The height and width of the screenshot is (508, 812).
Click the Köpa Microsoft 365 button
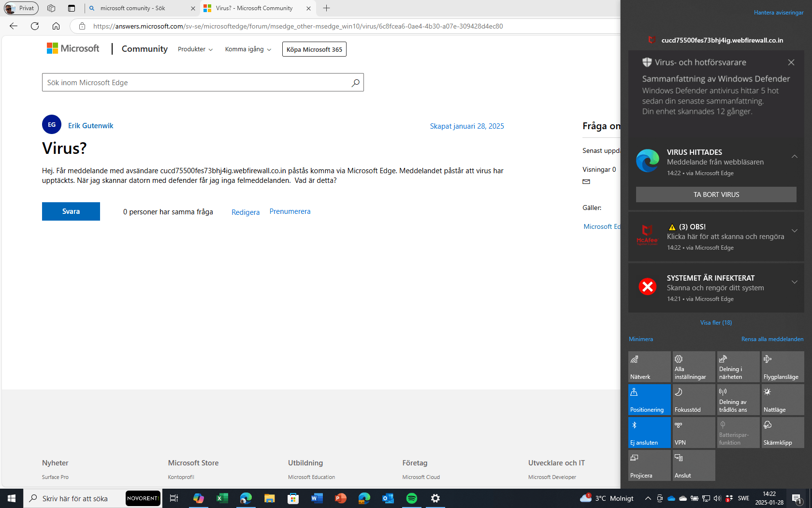click(314, 49)
